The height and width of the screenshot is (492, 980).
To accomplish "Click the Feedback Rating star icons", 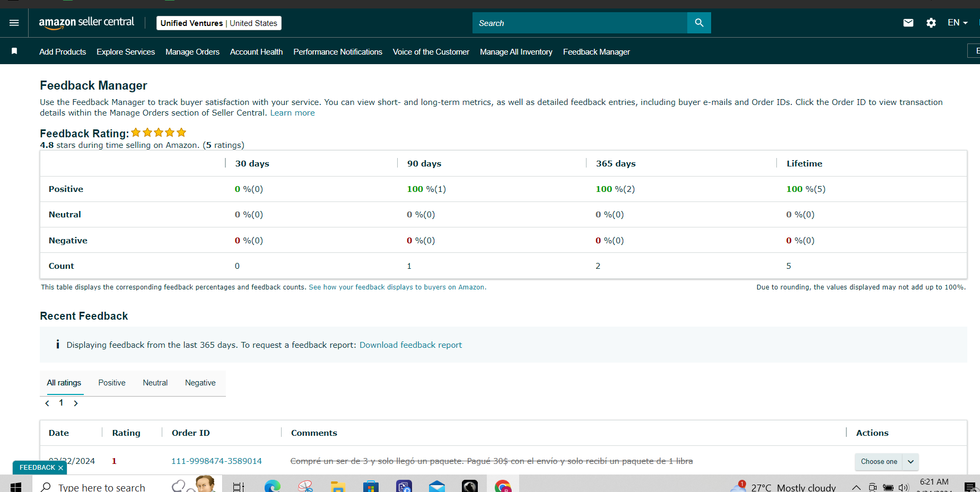I will coord(159,133).
